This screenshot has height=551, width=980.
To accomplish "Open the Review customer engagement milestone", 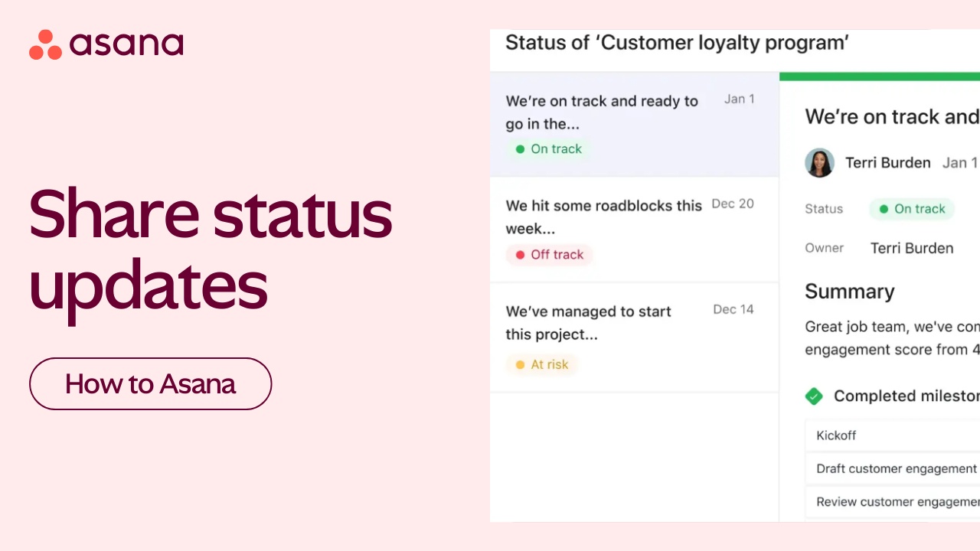I will 897,502.
